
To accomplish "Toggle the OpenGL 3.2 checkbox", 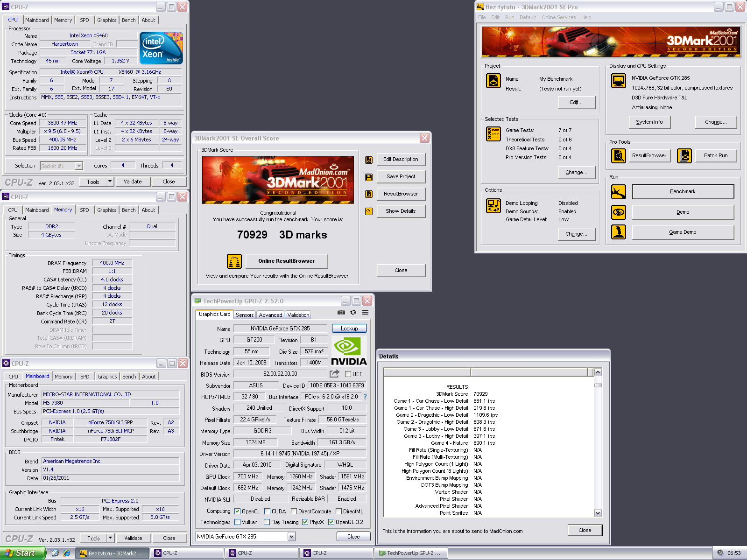I will coord(331,522).
